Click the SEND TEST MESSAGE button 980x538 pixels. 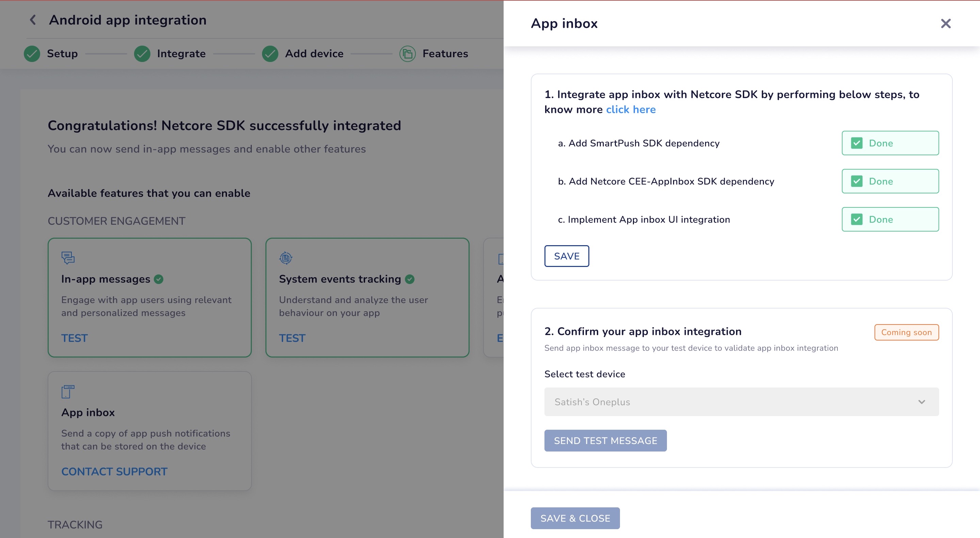pyautogui.click(x=605, y=441)
